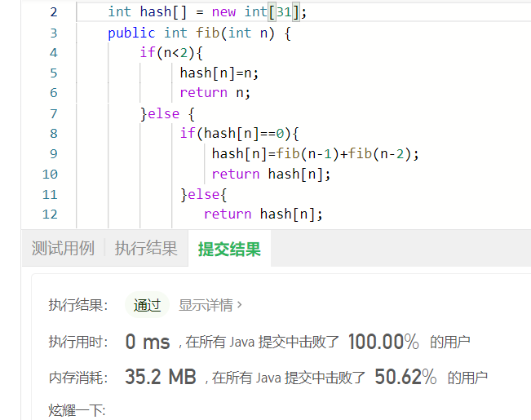Click code line number 9
The height and width of the screenshot is (420, 531).
point(54,153)
